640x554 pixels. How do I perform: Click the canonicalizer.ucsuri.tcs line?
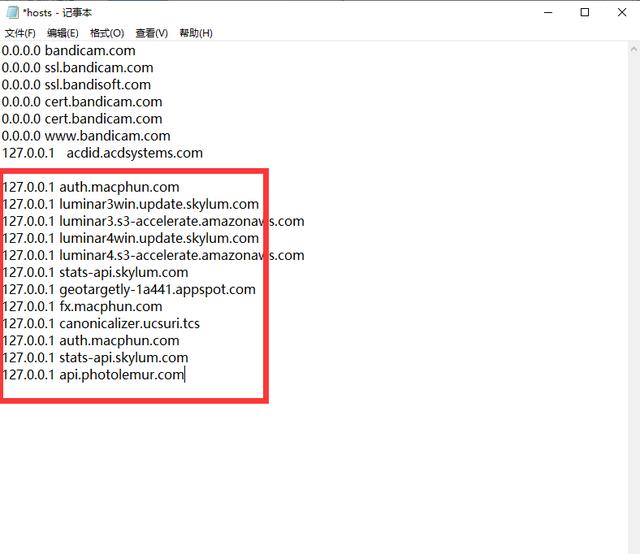point(101,324)
